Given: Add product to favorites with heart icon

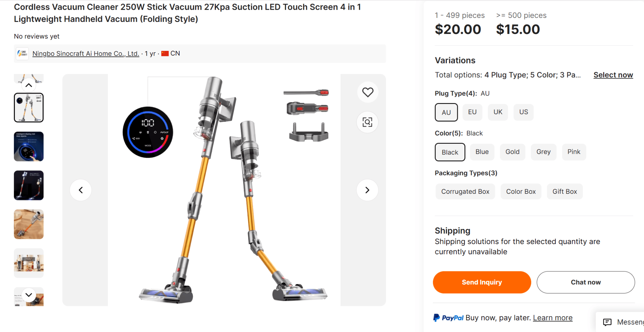Looking at the screenshot, I should pos(367,92).
